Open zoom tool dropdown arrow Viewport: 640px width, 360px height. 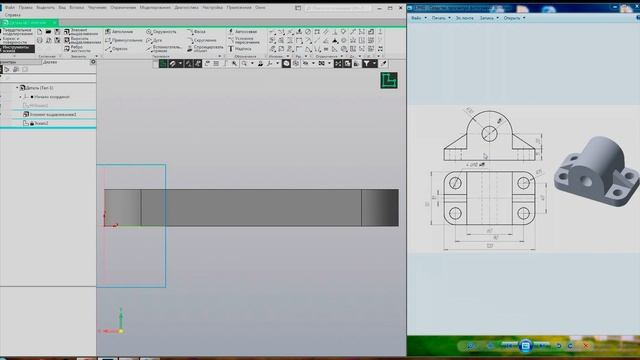point(252,64)
